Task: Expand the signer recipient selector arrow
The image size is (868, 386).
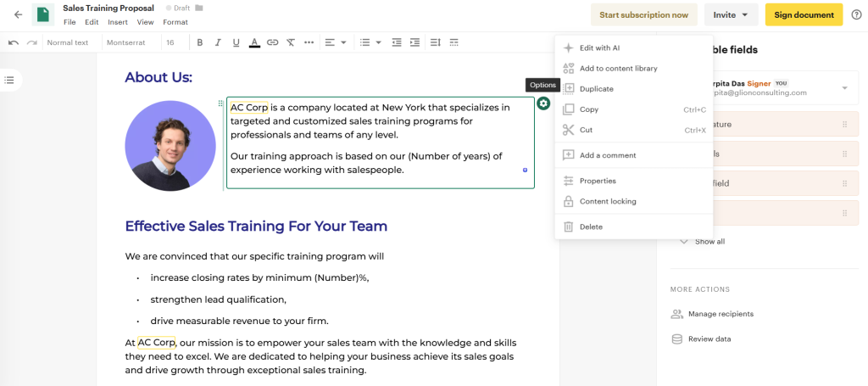Action: point(844,88)
